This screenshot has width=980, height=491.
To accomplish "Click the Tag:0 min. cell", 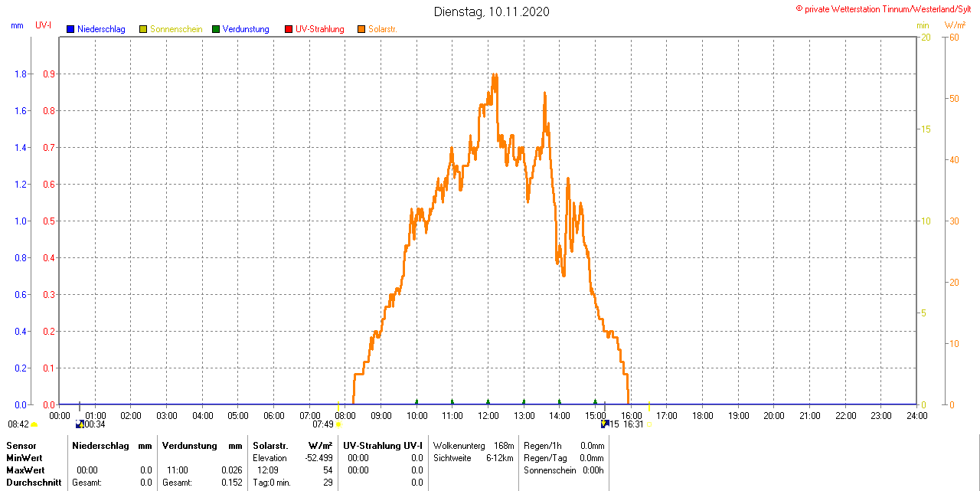I will (x=272, y=483).
